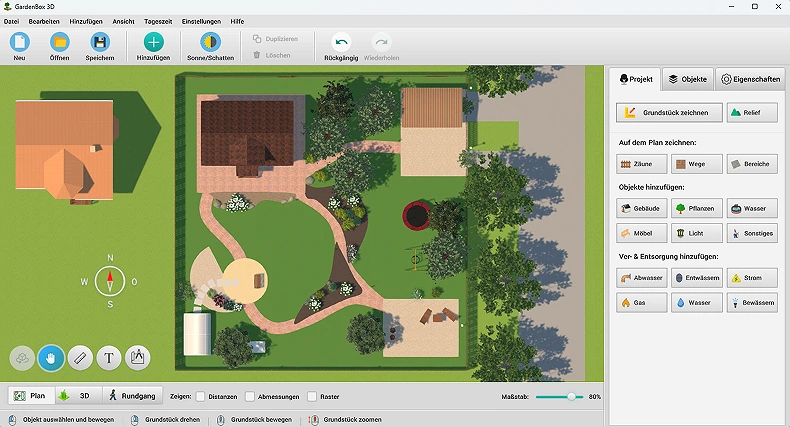Select the white greenhouse object
This screenshot has height=427, width=790.
(197, 334)
